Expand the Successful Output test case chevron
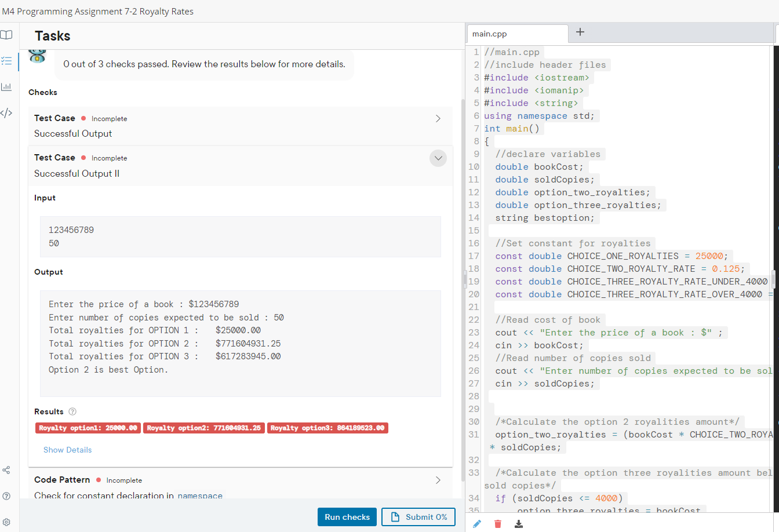This screenshot has height=532, width=779. 438,118
